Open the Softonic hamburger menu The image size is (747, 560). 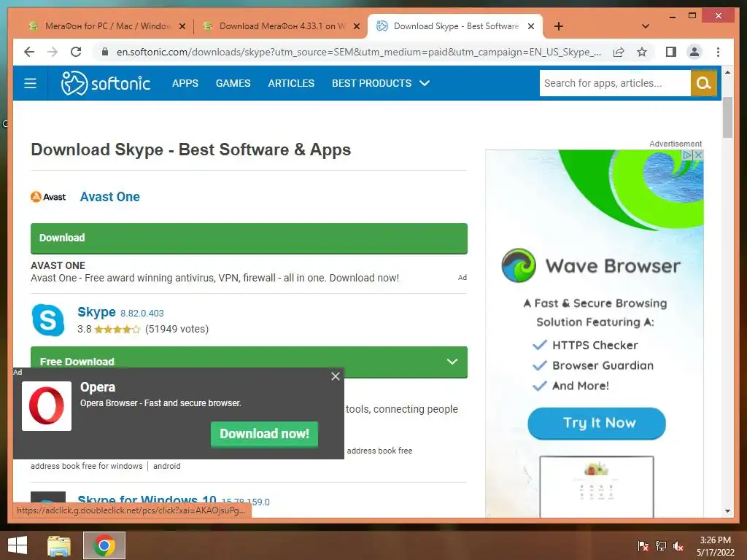point(30,83)
